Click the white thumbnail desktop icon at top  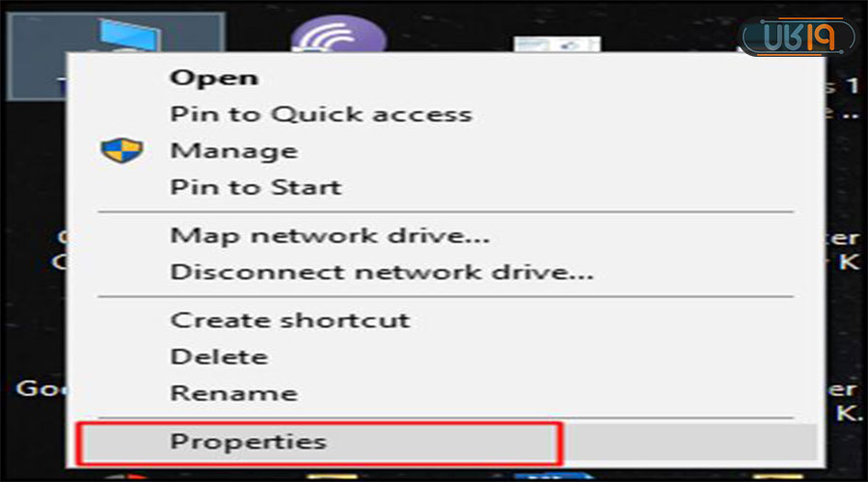(556, 44)
